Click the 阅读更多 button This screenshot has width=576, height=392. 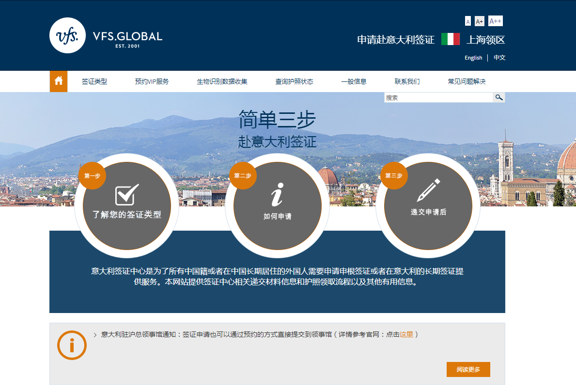[468, 369]
